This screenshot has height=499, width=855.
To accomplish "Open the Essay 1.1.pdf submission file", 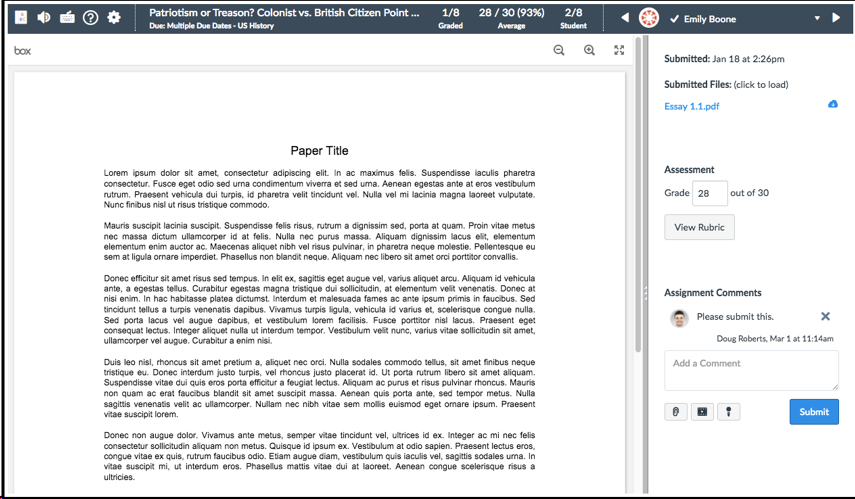I will [691, 106].
